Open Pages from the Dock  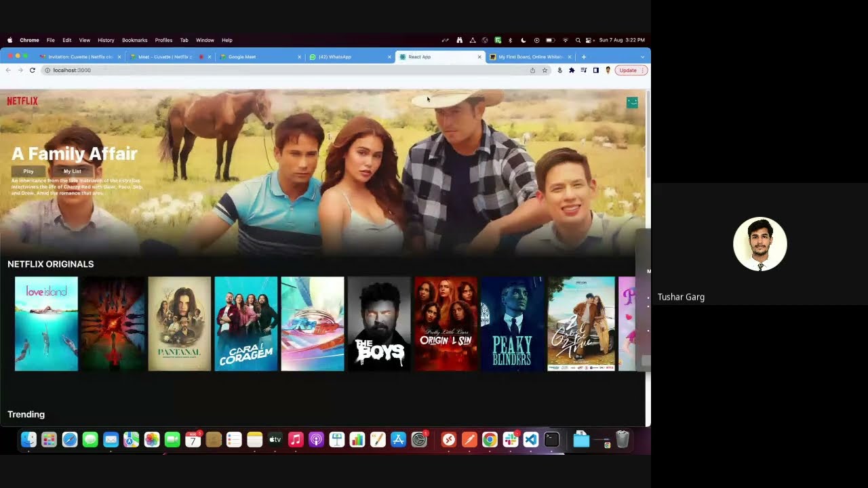(x=378, y=440)
